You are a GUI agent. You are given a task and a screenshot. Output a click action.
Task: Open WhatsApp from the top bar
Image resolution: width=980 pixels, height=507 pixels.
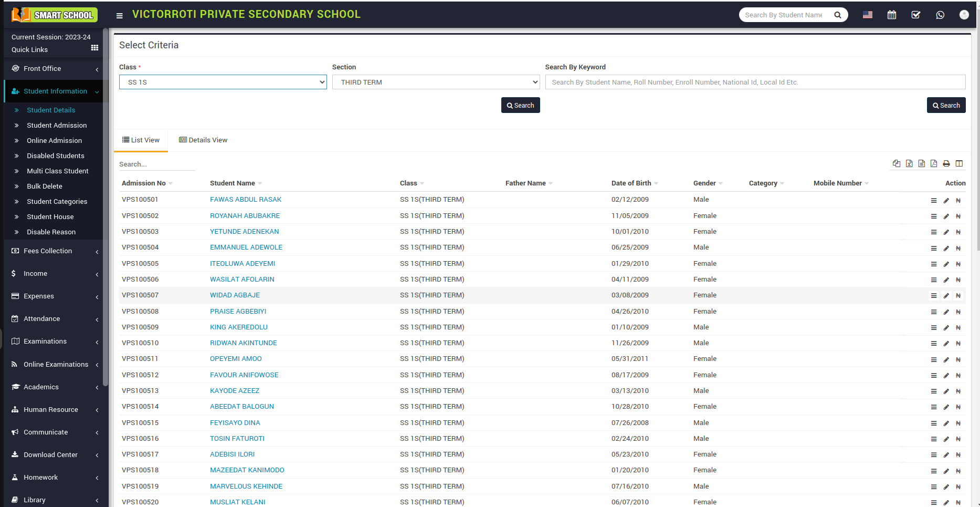[940, 15]
